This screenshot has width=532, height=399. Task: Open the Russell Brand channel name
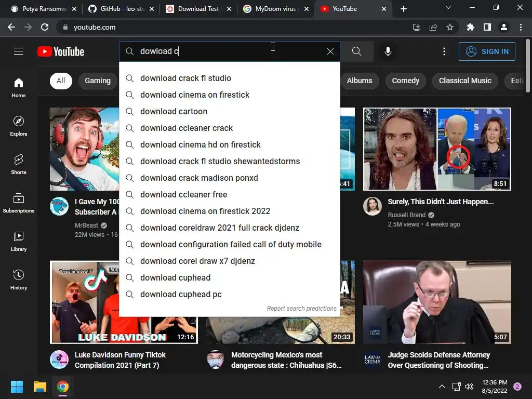pyautogui.click(x=406, y=215)
